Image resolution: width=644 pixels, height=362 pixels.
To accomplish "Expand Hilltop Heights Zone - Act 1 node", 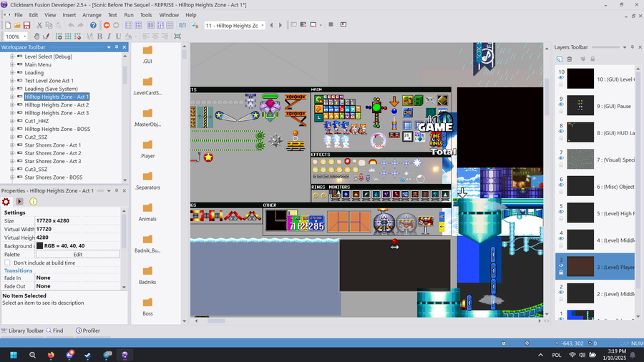I will pos(12,97).
